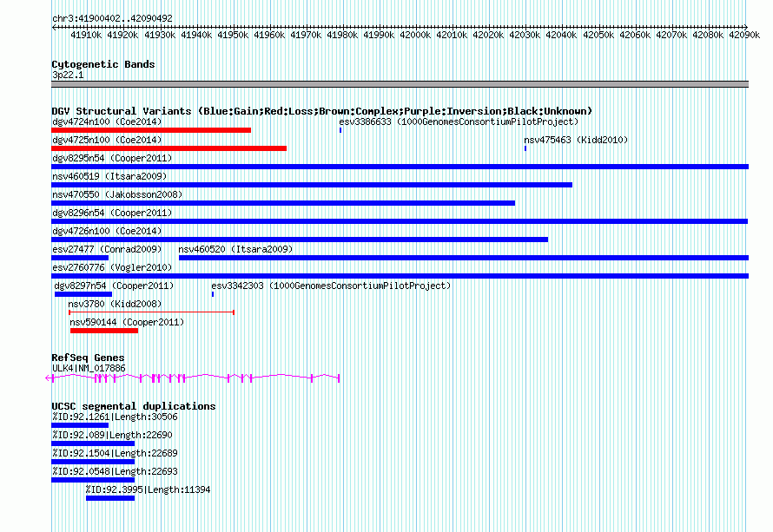Click the esv27477 (Conrad2009) short blue bar
Screen dimensions: 773x532
(x=80, y=258)
